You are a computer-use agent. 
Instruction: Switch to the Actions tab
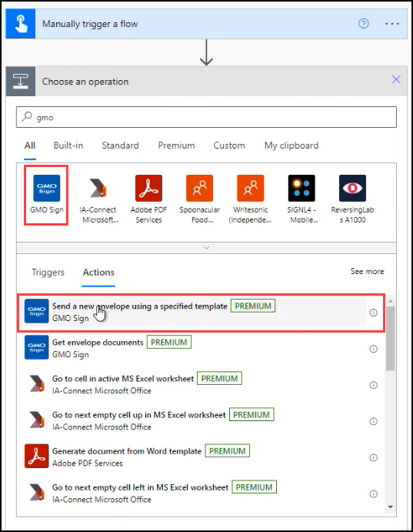pos(98,273)
